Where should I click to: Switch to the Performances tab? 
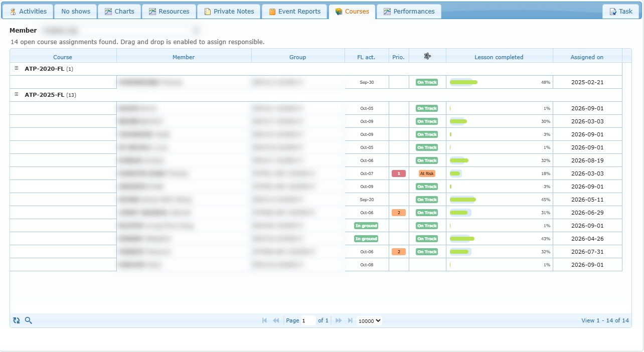tap(409, 11)
